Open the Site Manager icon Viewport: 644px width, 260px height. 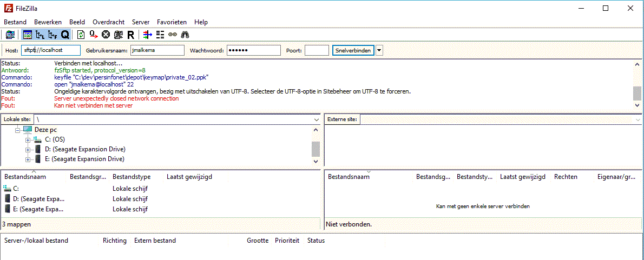[x=10, y=35]
